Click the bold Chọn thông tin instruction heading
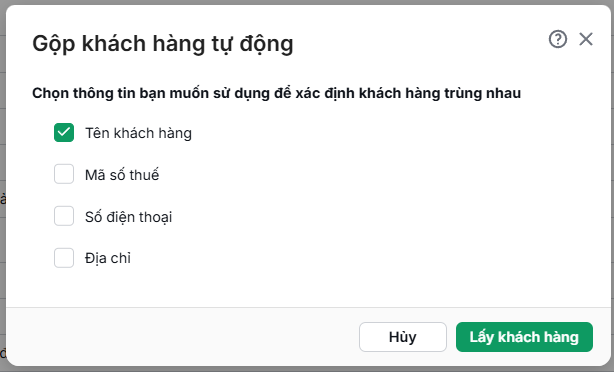Viewport: 614px width, 372px height. click(276, 93)
